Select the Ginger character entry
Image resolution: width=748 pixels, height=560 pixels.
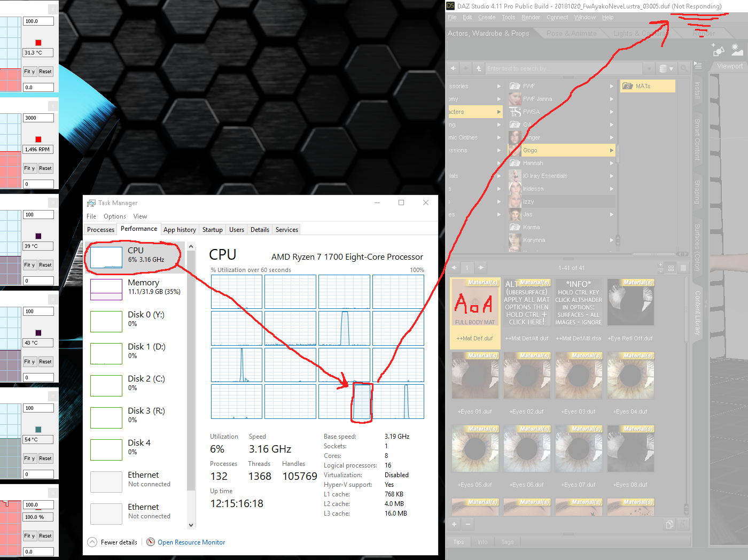click(x=562, y=137)
